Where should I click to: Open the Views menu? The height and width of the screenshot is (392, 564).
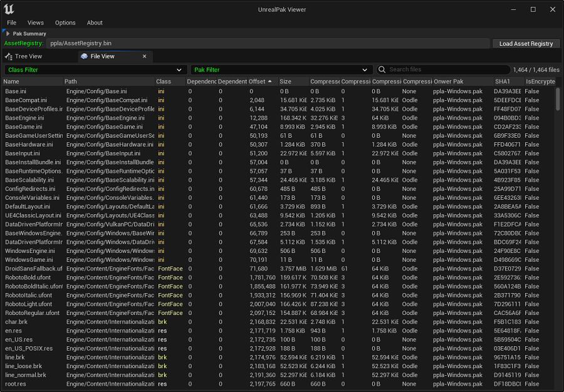[x=36, y=23]
